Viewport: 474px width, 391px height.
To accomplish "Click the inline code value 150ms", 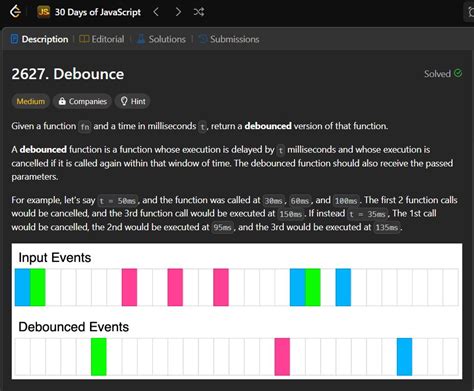I will pyautogui.click(x=290, y=214).
